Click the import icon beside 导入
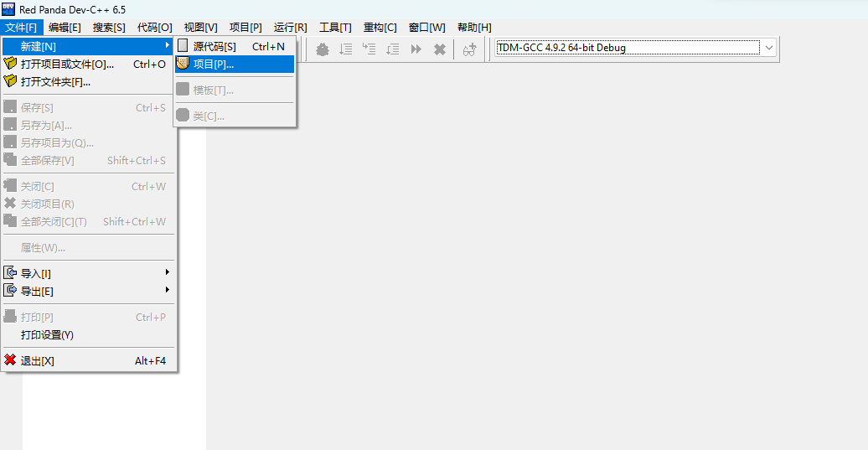Image resolution: width=868 pixels, height=450 pixels. pyautogui.click(x=10, y=273)
